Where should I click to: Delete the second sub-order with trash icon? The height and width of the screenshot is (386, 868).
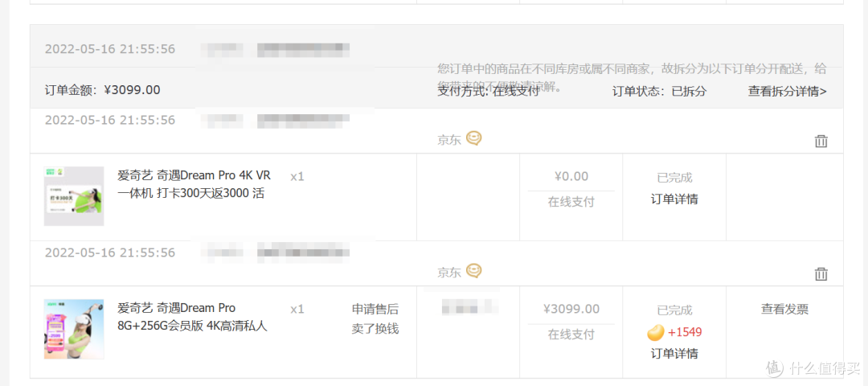[821, 273]
